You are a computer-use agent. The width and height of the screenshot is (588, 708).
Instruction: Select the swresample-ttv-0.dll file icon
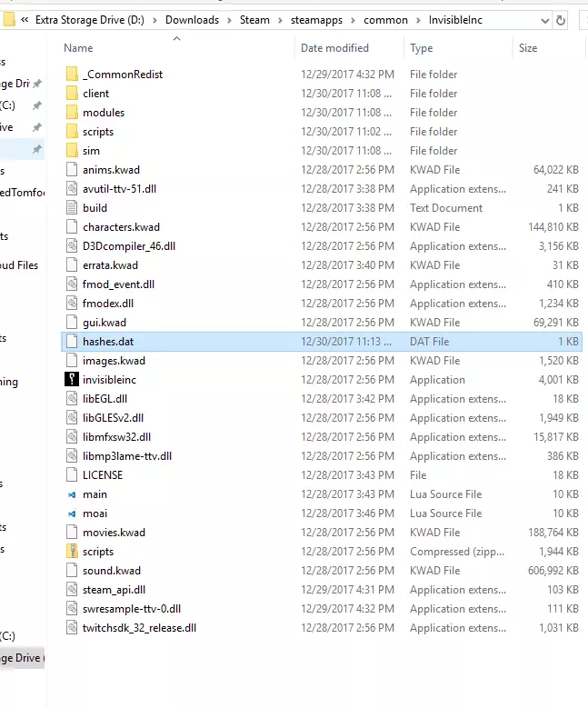(72, 609)
